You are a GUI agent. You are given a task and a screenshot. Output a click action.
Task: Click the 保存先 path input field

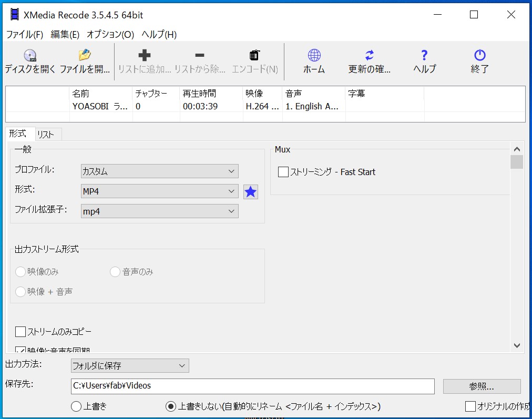click(x=252, y=386)
